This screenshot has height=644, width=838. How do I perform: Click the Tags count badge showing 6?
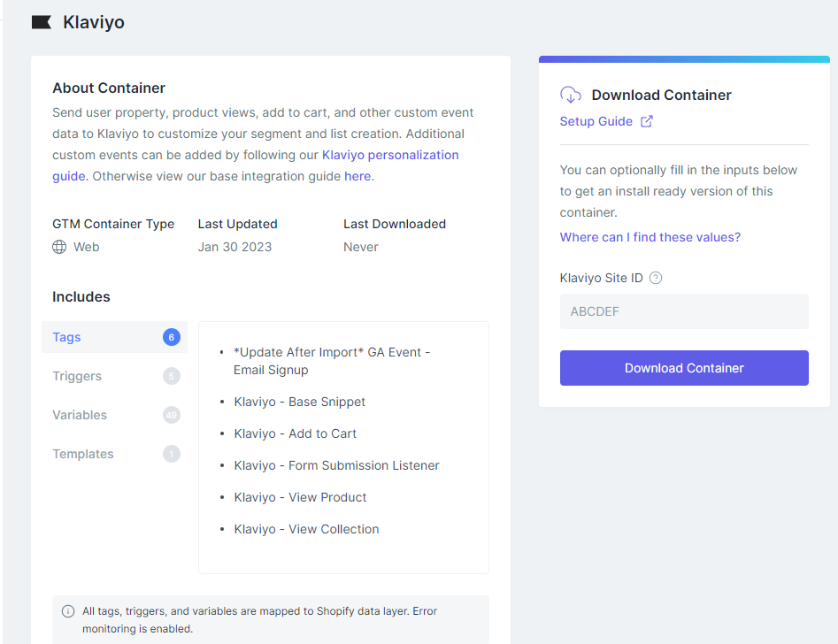coord(171,337)
